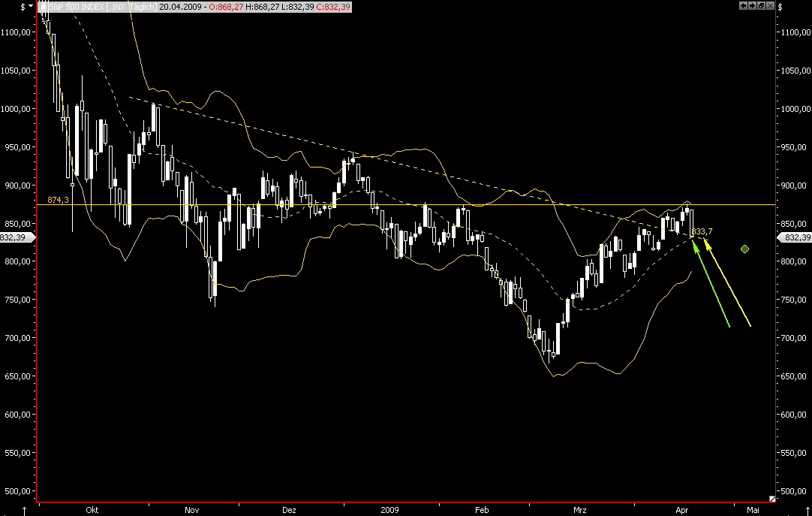Click the close value C:832,39

click(x=333, y=7)
